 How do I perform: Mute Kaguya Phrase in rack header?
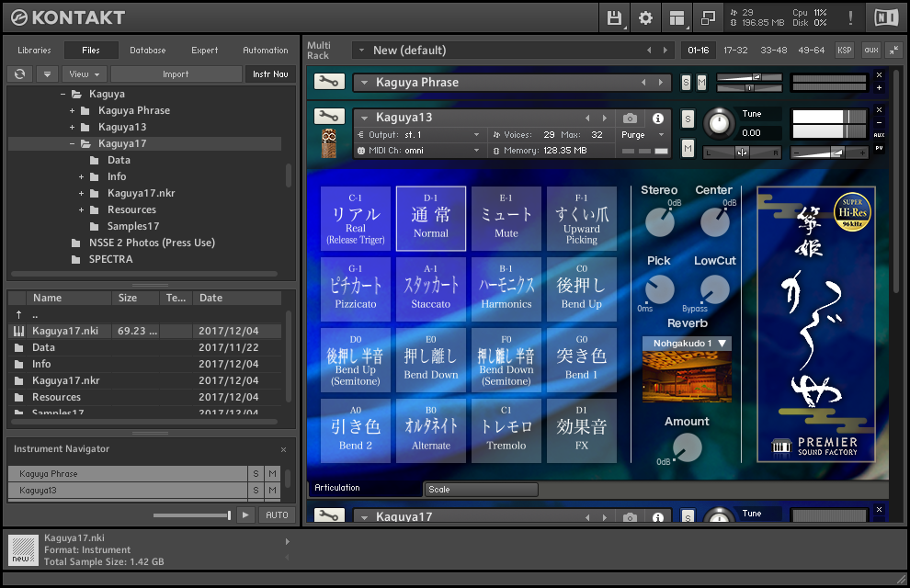(701, 83)
